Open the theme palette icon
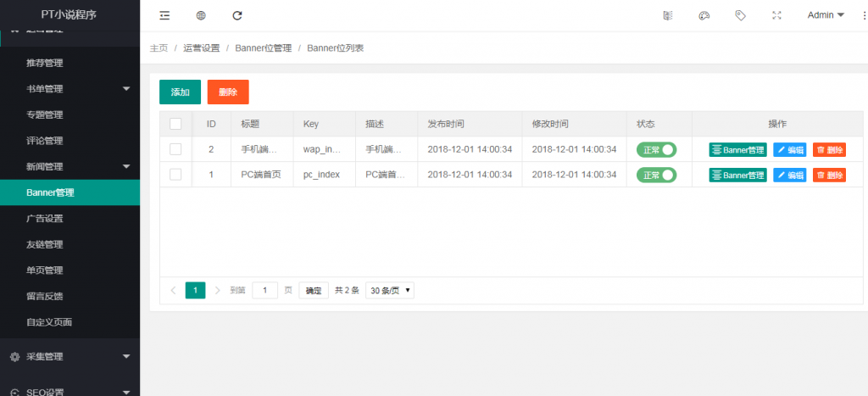The width and height of the screenshot is (868, 396). pos(704,15)
